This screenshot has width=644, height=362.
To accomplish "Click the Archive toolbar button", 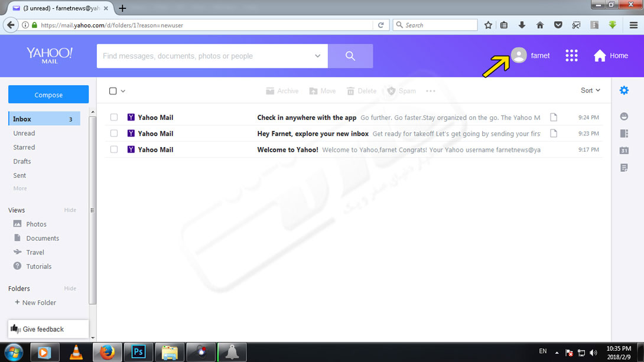I will pyautogui.click(x=282, y=91).
